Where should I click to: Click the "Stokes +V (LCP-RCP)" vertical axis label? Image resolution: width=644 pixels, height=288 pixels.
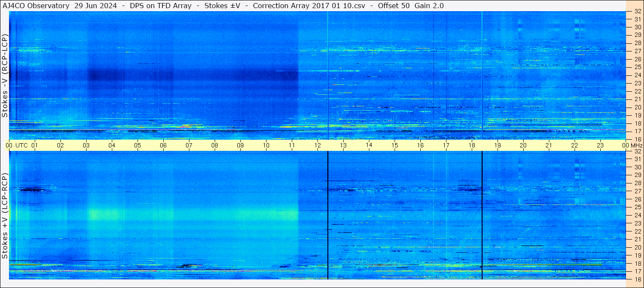5,216
